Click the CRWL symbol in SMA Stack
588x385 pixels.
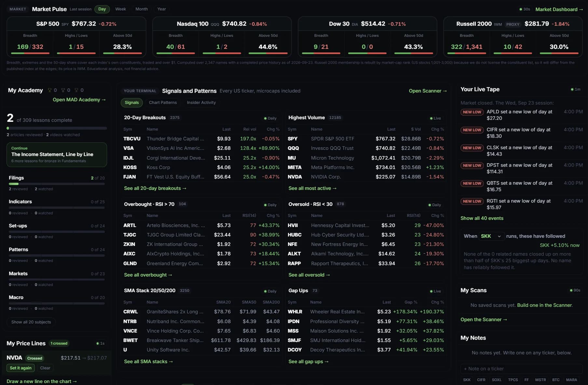pos(130,312)
